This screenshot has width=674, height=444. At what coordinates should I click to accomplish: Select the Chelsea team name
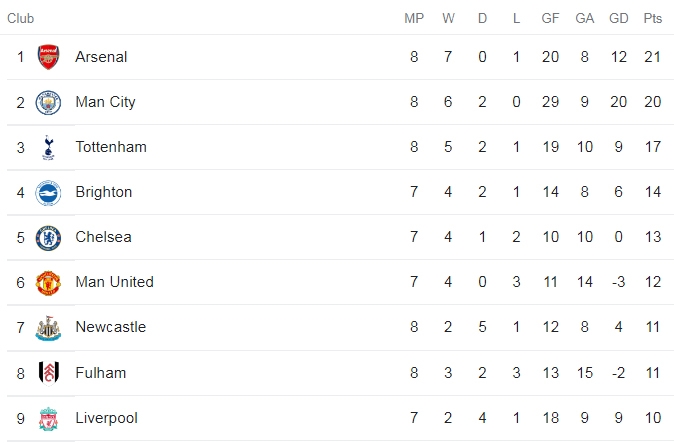click(103, 237)
